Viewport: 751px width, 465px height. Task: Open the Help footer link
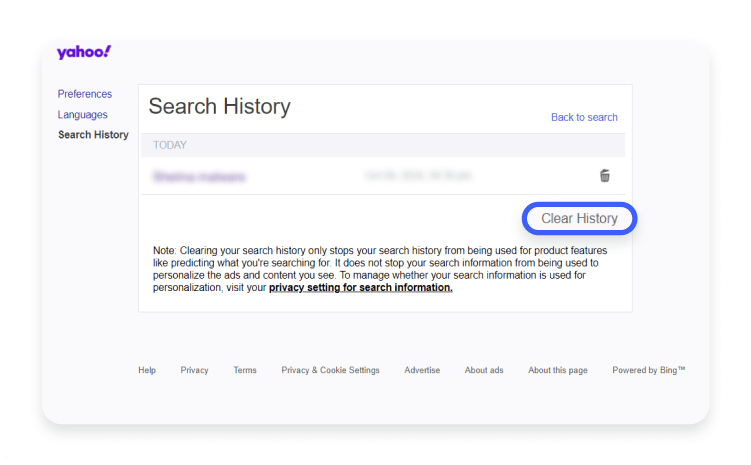(x=147, y=370)
